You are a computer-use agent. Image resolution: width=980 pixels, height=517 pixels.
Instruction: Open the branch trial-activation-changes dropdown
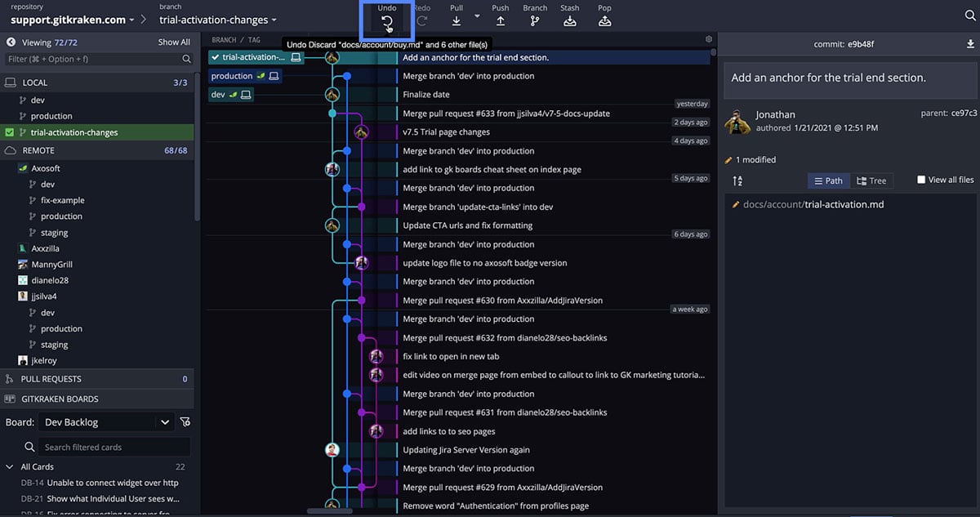point(218,20)
